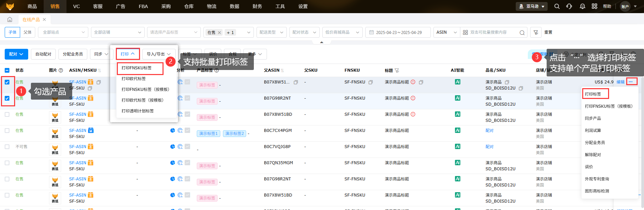The height and width of the screenshot is (210, 644).
Task: Expand the 全部店铺 store dropdown
Action: click(x=118, y=32)
